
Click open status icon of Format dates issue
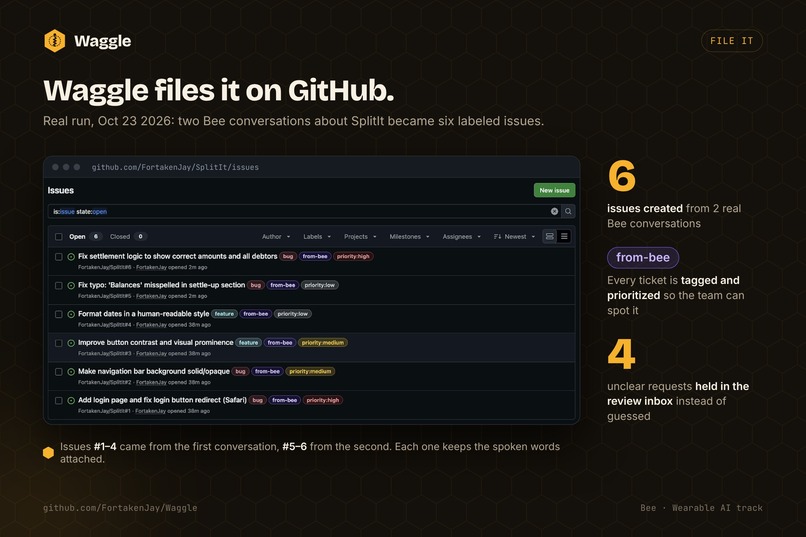(71, 314)
